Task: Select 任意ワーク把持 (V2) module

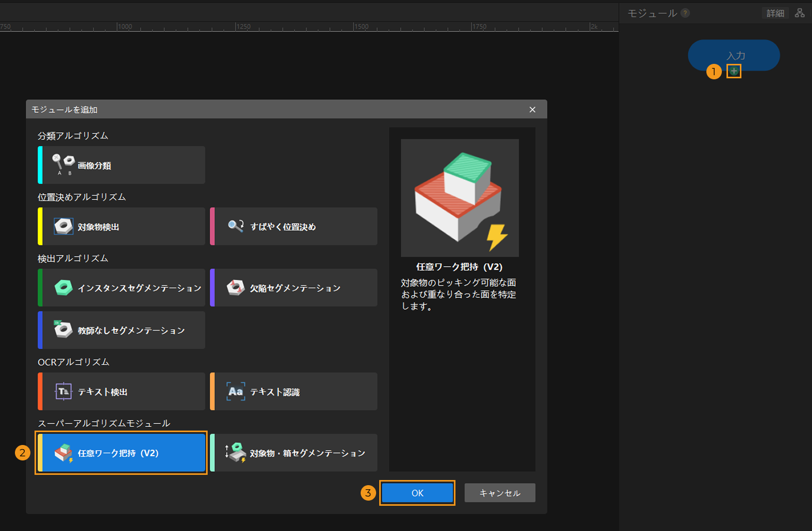Action: point(122,453)
